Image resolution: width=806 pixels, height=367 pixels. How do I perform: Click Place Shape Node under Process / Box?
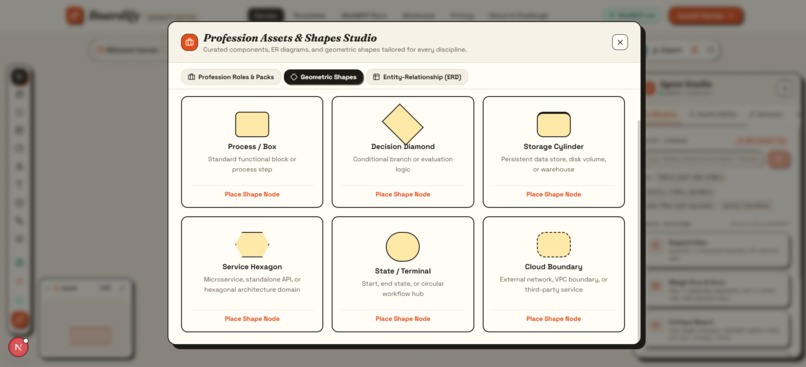coord(252,194)
